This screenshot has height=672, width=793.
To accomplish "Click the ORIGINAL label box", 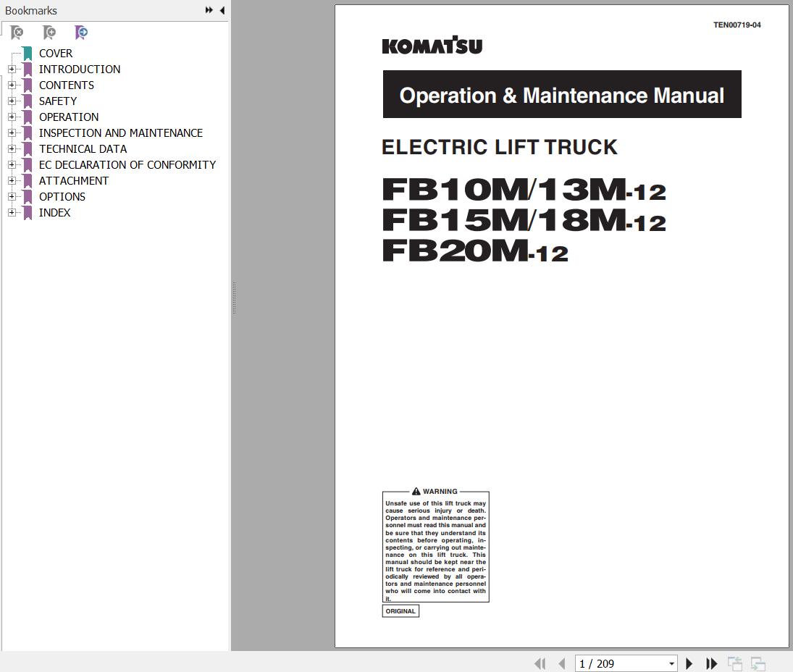I will coord(400,611).
